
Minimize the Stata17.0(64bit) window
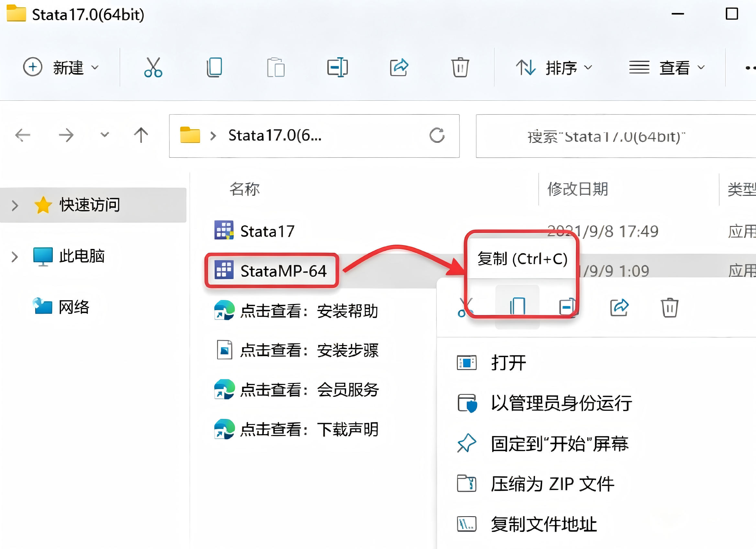coord(677,14)
